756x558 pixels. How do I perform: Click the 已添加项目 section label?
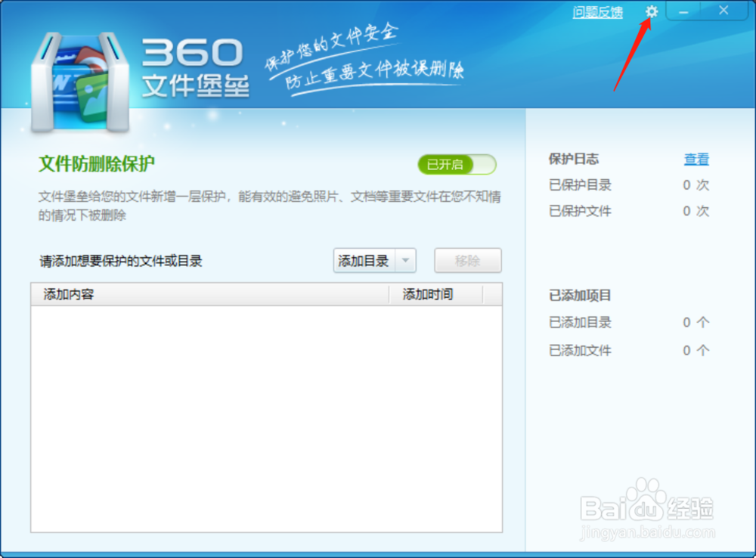(580, 295)
